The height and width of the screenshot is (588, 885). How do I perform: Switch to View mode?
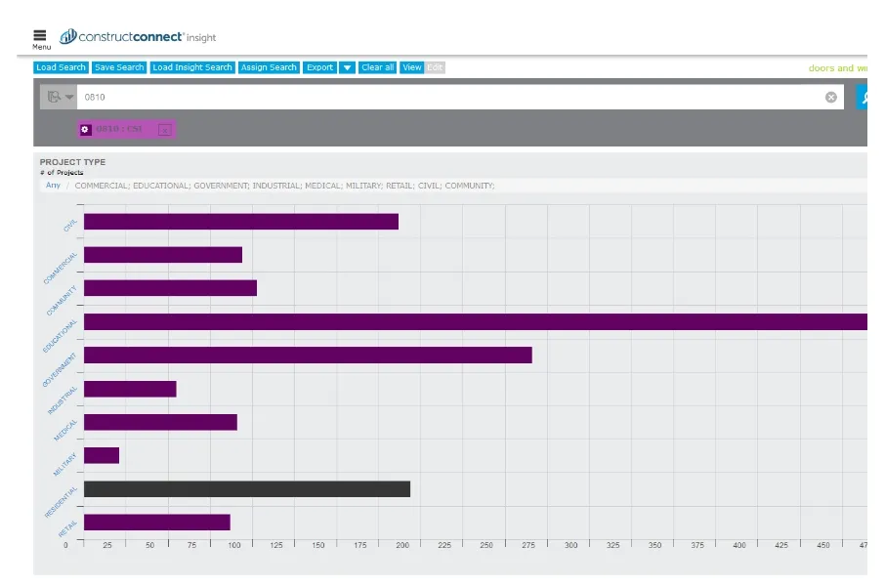click(x=412, y=67)
